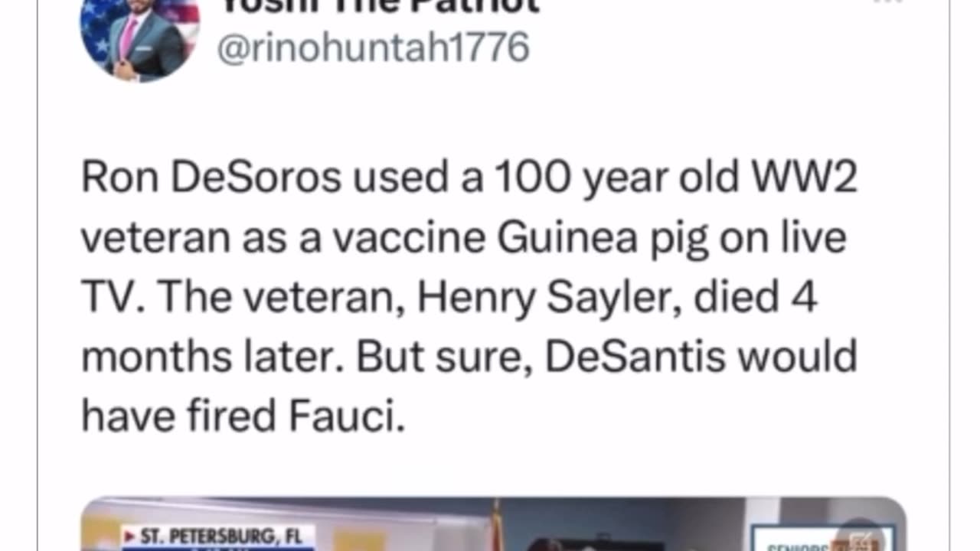Click the word "Fauci" in the tweet
This screenshot has height=551, width=980.
pos(346,416)
